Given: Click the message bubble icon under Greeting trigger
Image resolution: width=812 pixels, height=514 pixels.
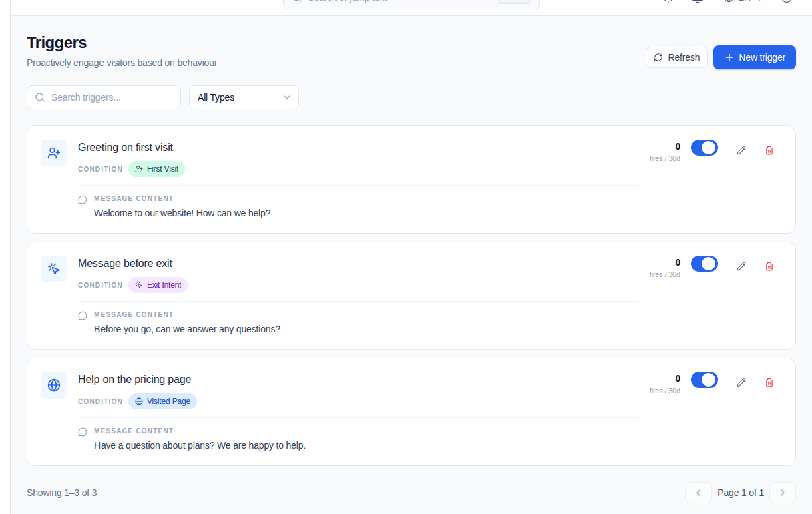Looking at the screenshot, I should [x=83, y=200].
